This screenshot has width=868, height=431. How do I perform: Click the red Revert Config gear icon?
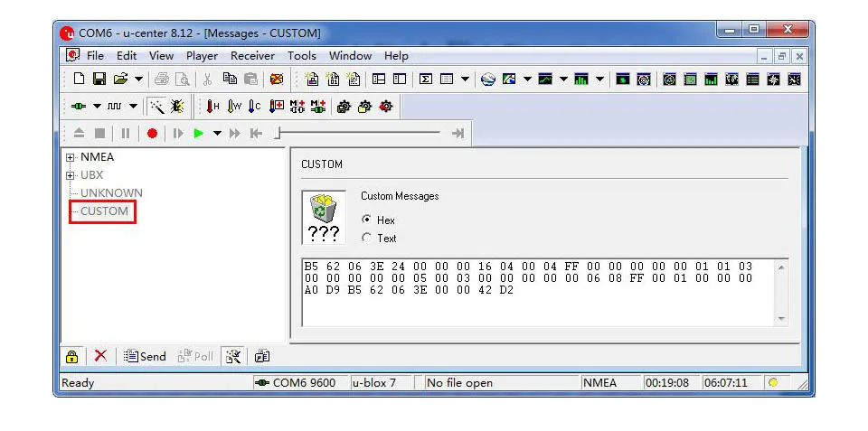click(386, 106)
